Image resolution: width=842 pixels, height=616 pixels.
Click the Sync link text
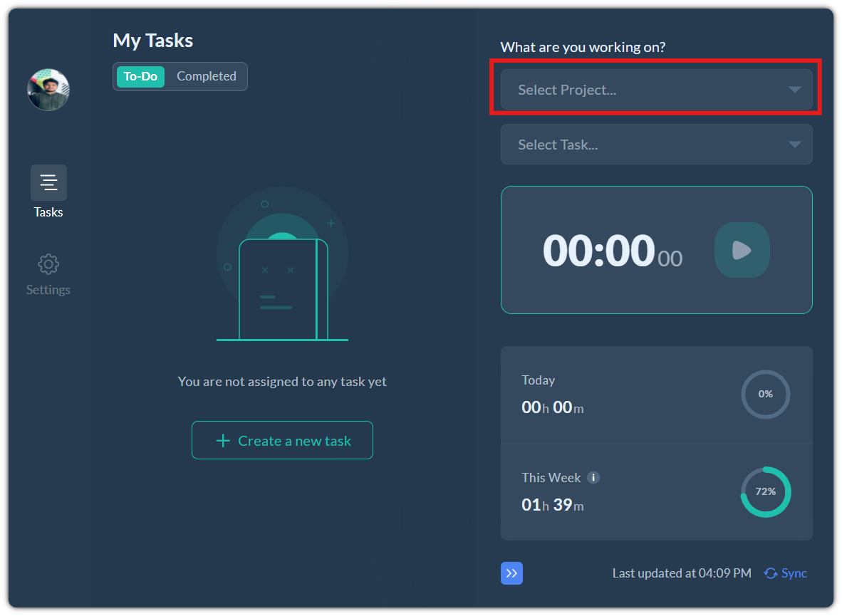[x=794, y=573]
